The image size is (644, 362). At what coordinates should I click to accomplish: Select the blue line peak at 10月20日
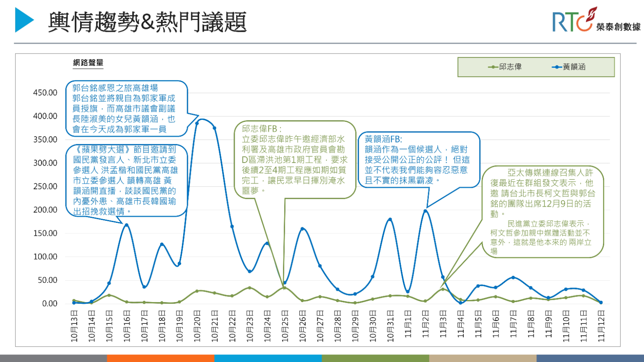click(197, 123)
